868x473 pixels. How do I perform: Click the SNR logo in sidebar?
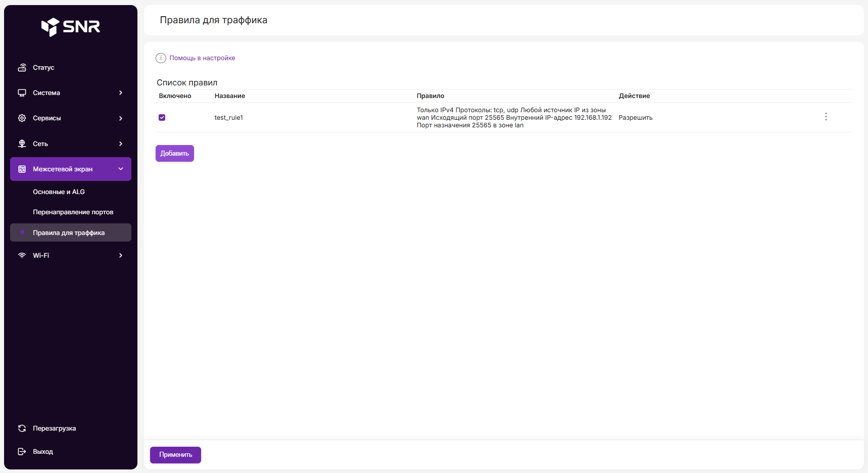tap(71, 27)
